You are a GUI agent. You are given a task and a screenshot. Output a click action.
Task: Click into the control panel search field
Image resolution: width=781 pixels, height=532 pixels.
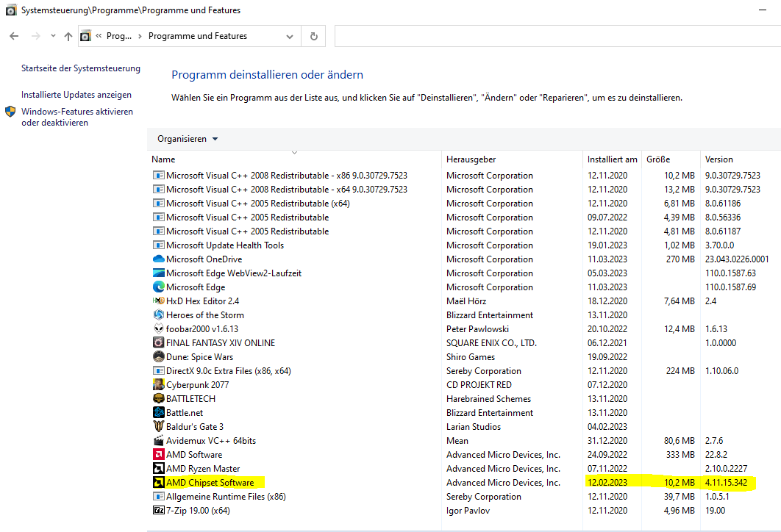[558, 36]
